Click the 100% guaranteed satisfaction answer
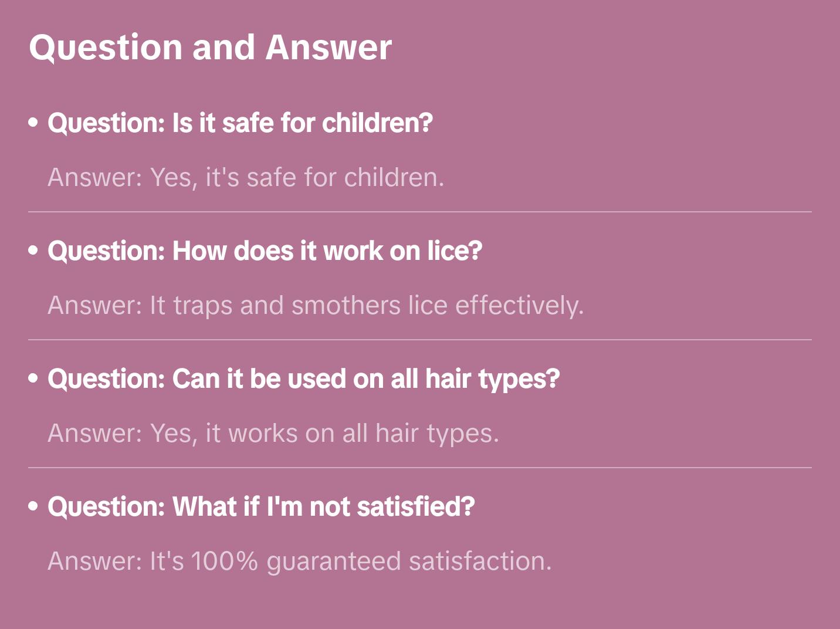This screenshot has height=629, width=840. [300, 561]
